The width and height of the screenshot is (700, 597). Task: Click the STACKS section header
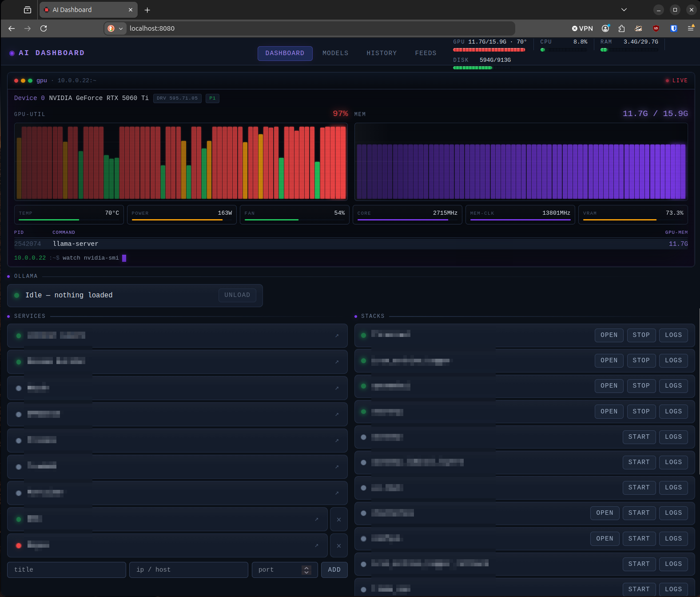tap(373, 316)
